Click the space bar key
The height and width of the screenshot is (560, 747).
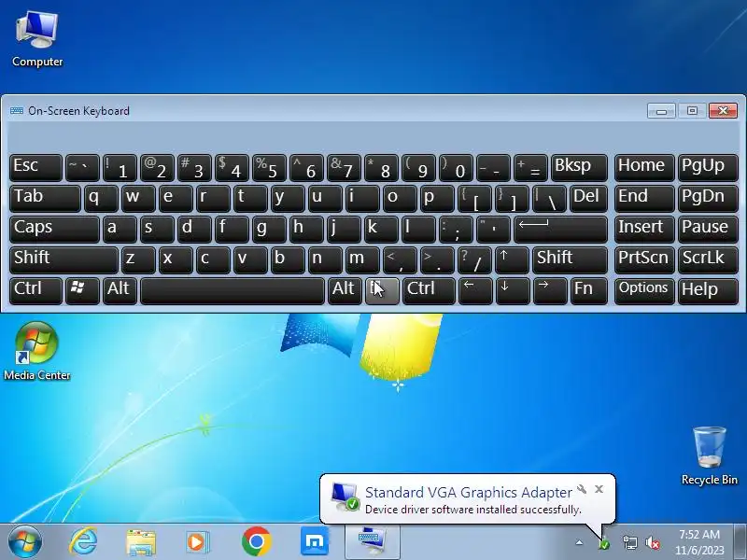(233, 291)
